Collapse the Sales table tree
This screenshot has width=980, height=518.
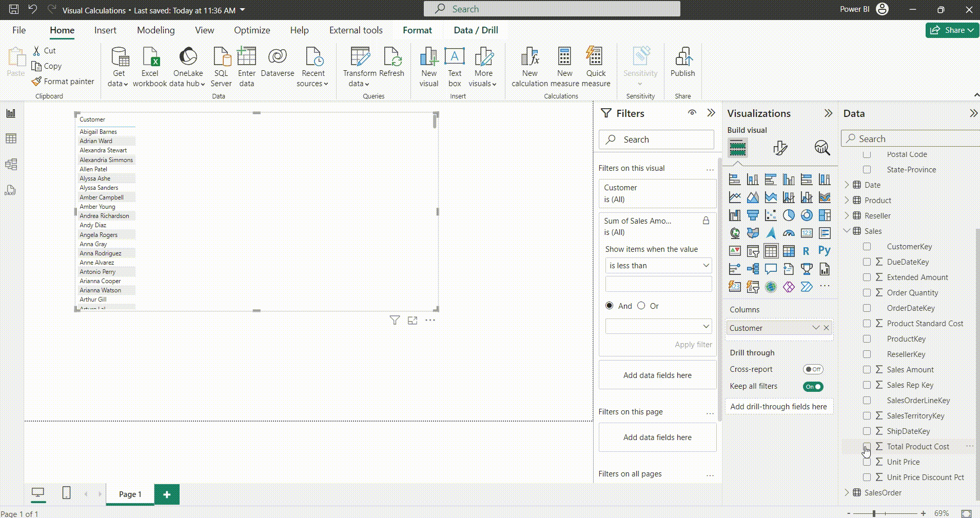pos(847,231)
